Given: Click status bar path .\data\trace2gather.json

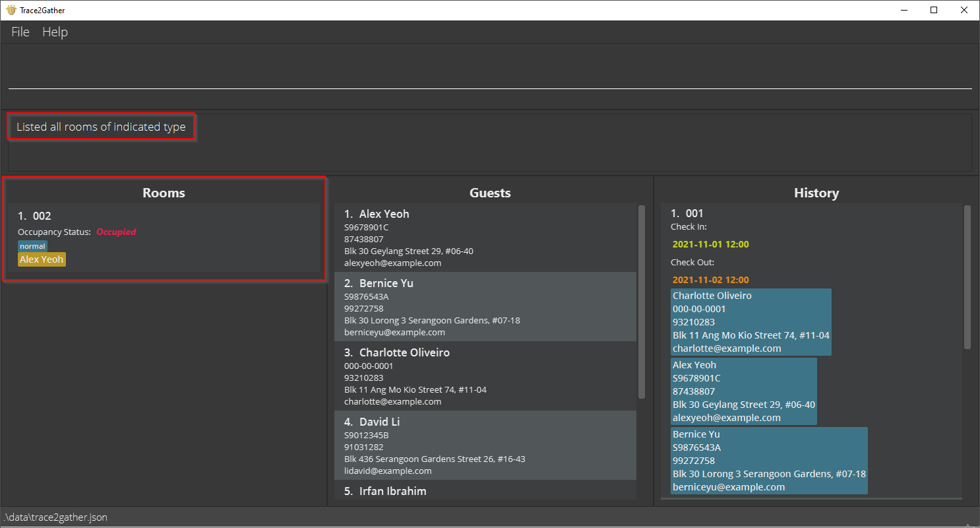Looking at the screenshot, I should [55, 517].
